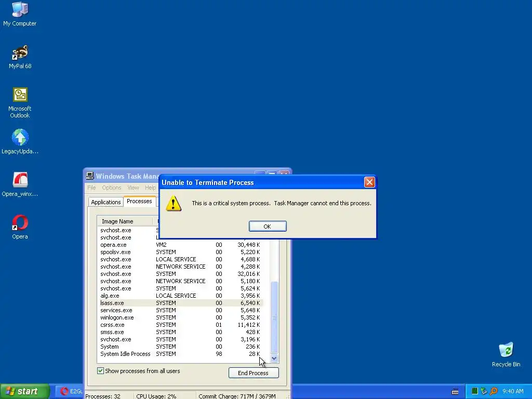532x399 pixels.
Task: Select the MyPal 68 browser shortcut
Action: point(20,57)
